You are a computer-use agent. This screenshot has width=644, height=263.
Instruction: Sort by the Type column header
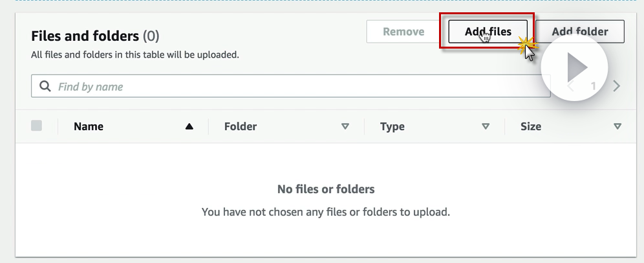[x=392, y=126]
